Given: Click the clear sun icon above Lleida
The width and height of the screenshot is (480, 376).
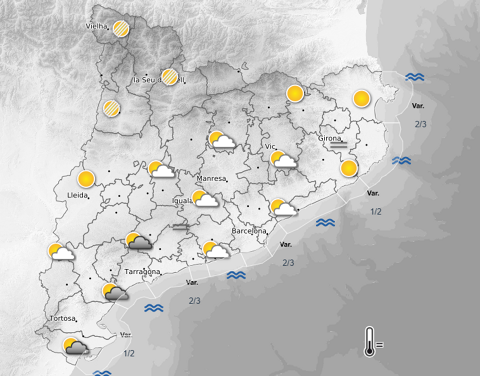Looking at the screenshot, I should click(86, 179).
